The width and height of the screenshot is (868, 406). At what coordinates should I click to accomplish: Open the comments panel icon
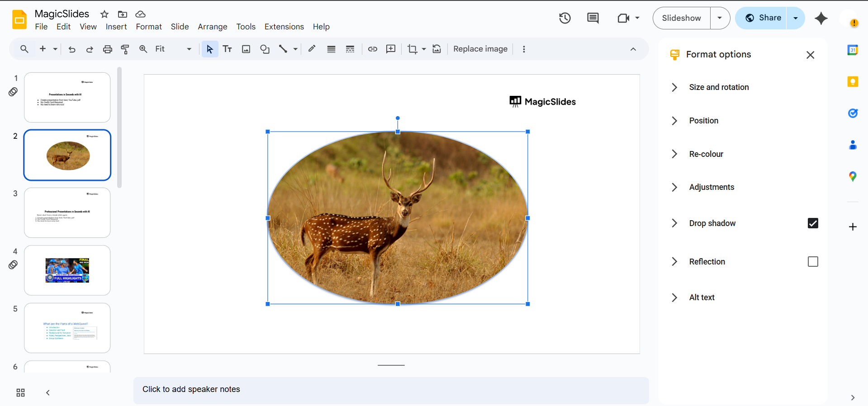[x=593, y=18]
